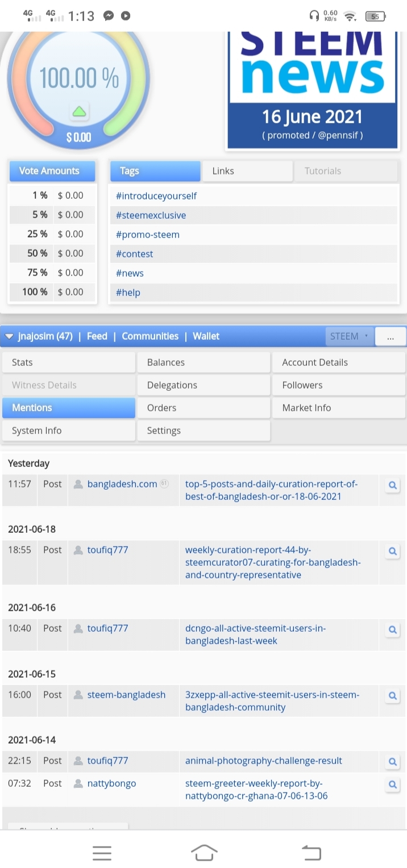Viewport: 407px width, 868px height.
Task: Click the #contest tag
Action: point(135,254)
